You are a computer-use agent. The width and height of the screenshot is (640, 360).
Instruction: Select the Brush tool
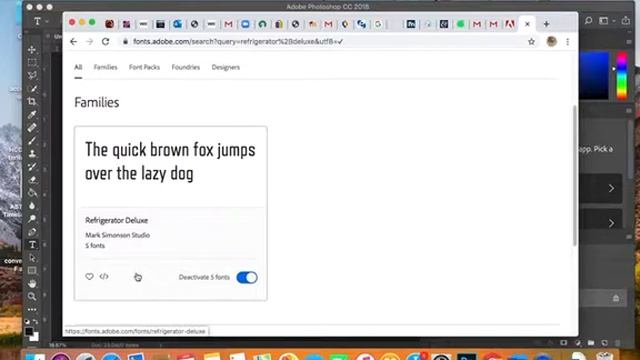pos(32,141)
